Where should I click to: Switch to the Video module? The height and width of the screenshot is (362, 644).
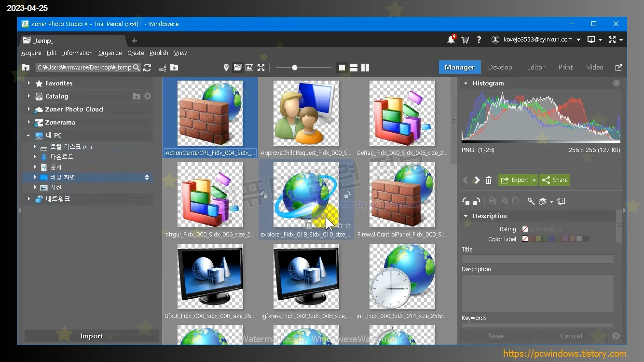click(595, 68)
